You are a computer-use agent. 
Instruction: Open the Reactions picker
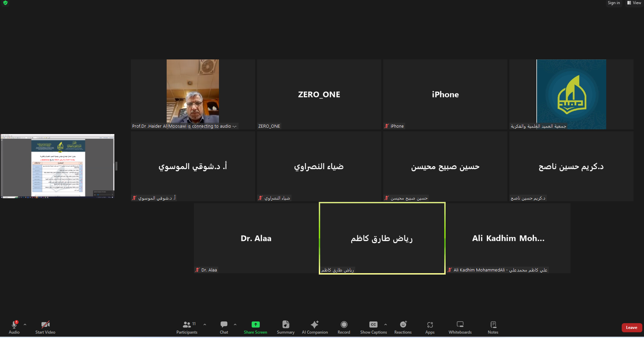403,325
